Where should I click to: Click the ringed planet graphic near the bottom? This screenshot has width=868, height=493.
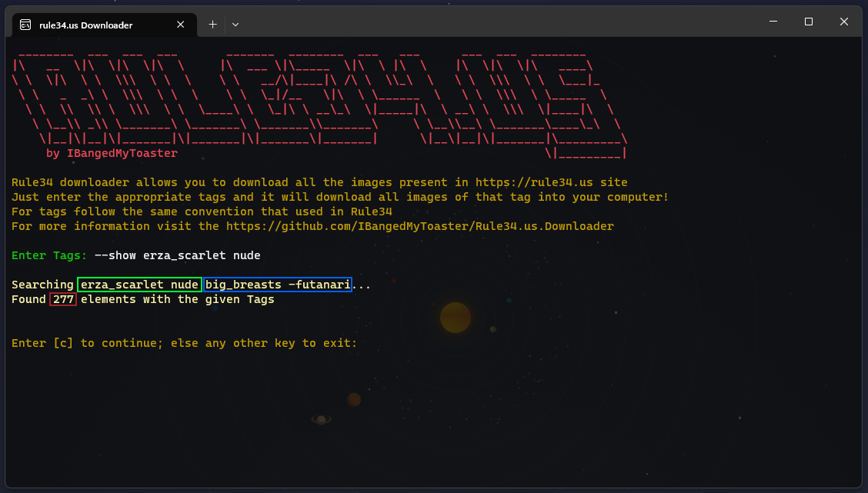322,420
